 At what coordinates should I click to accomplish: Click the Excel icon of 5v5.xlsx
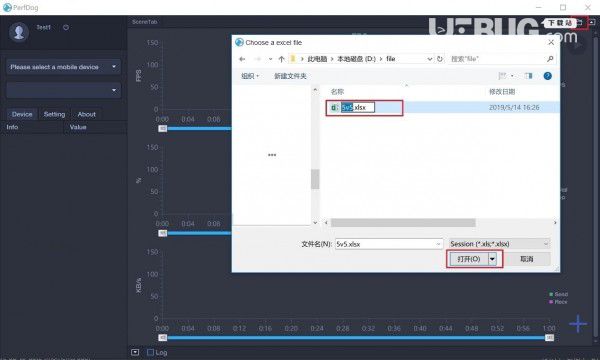click(x=334, y=108)
